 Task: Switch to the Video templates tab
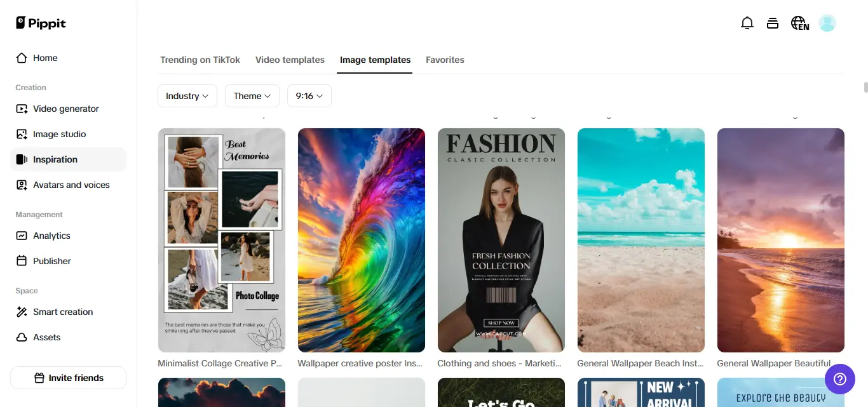click(290, 60)
